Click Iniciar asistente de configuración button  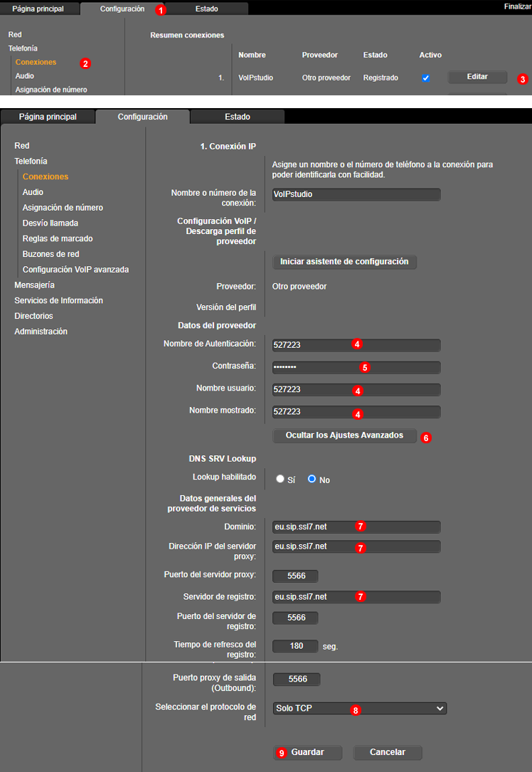(344, 261)
